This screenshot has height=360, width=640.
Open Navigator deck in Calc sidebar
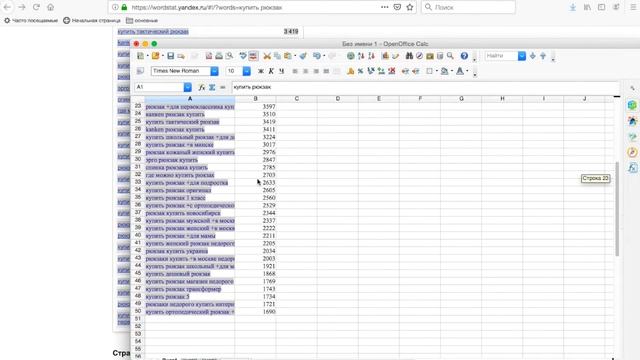[632, 152]
